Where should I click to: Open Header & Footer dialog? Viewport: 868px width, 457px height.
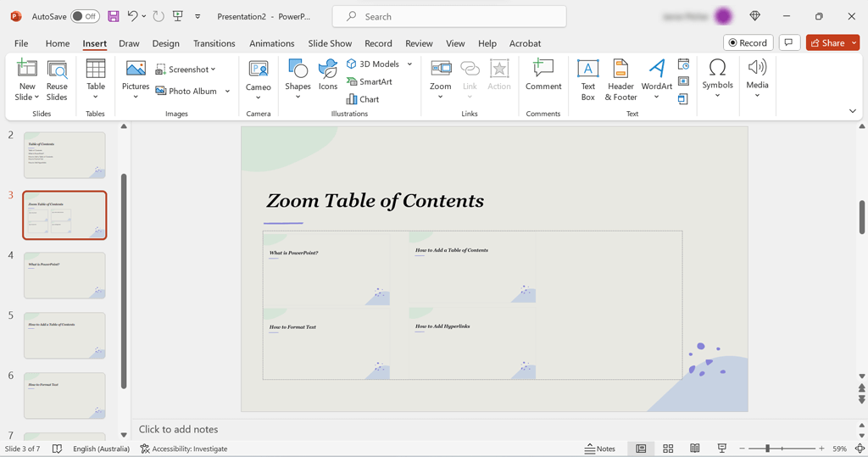(620, 80)
